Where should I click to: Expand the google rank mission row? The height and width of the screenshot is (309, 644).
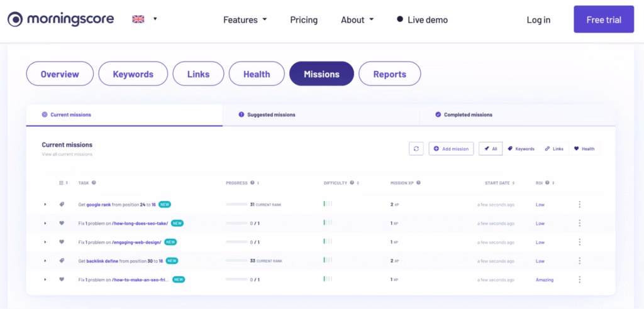45,204
